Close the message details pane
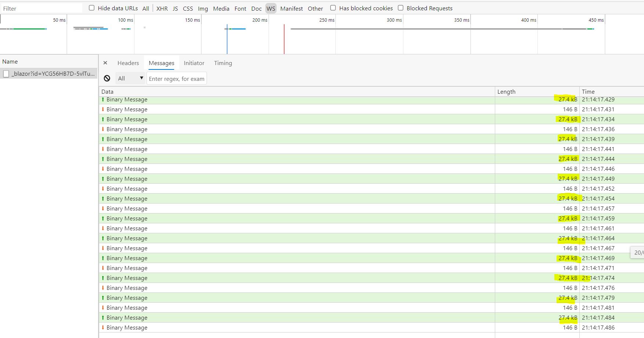Image resolution: width=644 pixels, height=338 pixels. tap(105, 63)
